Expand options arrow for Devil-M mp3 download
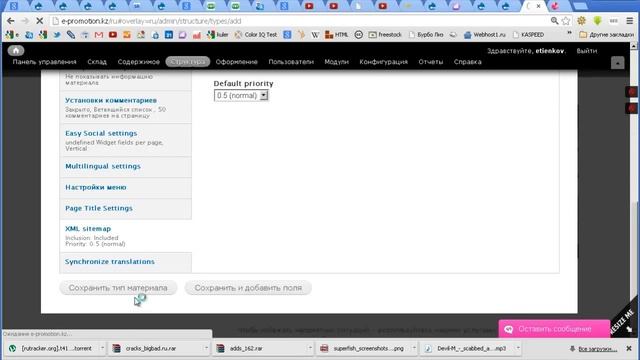Screen dimensions: 640x360 click(x=518, y=349)
